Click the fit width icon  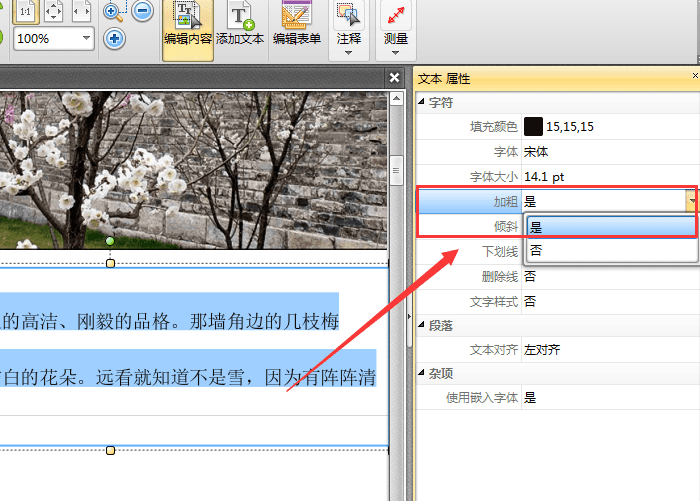point(82,12)
